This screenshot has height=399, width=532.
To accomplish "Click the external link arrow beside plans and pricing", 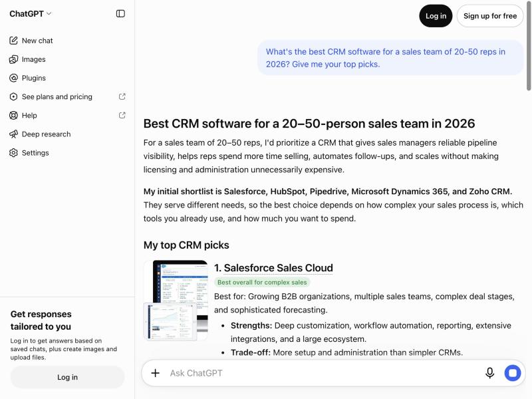I will click(x=122, y=96).
